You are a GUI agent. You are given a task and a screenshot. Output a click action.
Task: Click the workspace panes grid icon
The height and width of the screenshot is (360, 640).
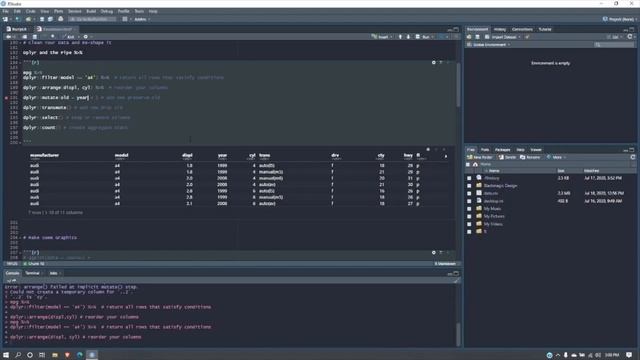[125, 19]
